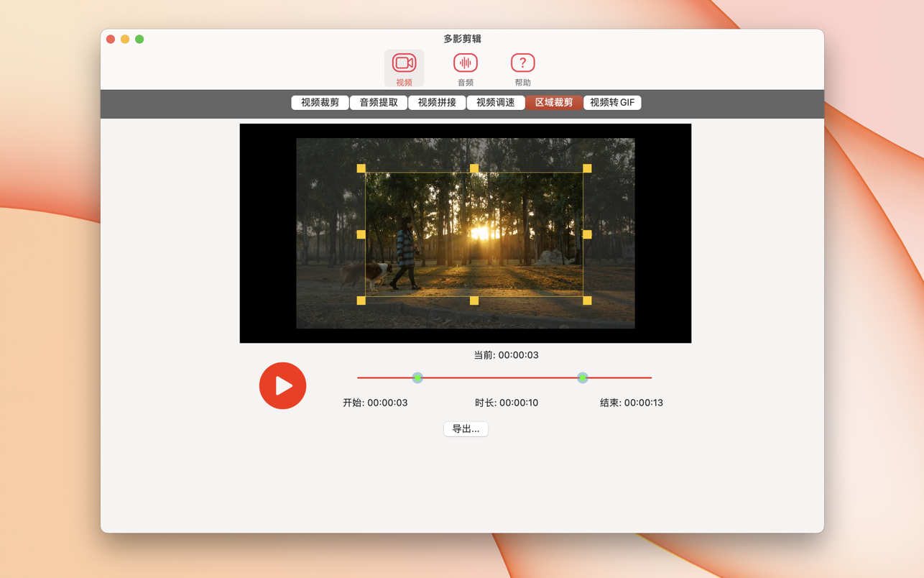Click the start trim handle on the timeline

[417, 377]
